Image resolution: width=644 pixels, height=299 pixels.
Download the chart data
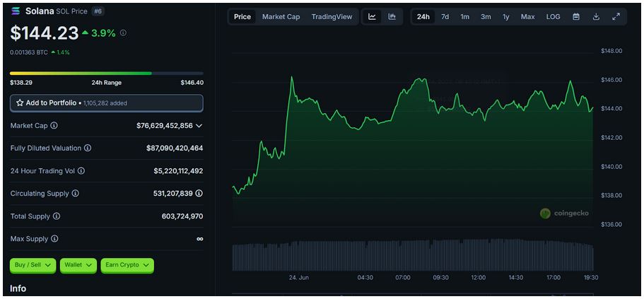tap(597, 17)
